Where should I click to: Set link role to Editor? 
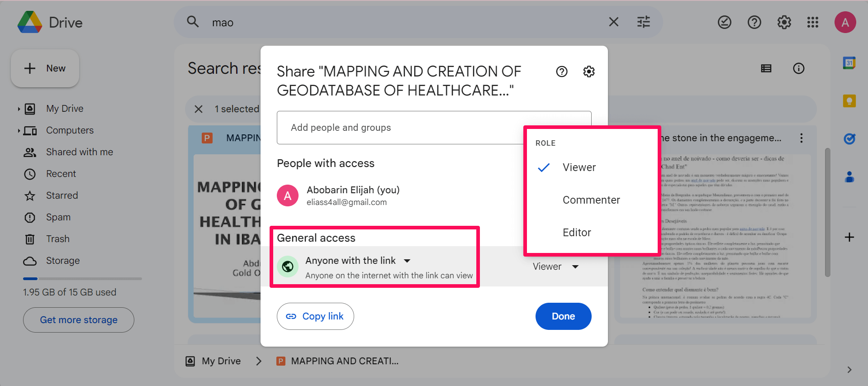[x=577, y=233]
